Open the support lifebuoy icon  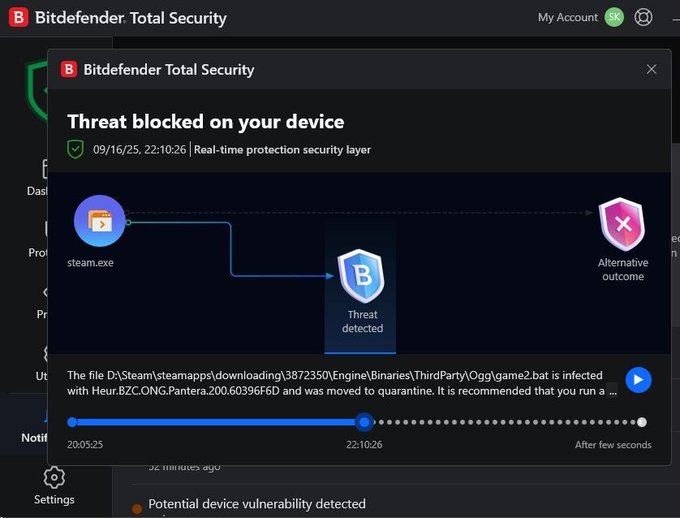(643, 17)
